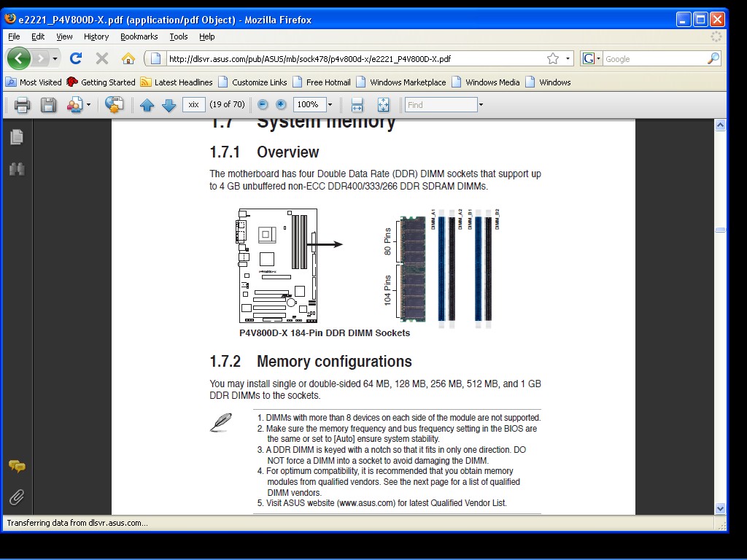The width and height of the screenshot is (747, 560).
Task: Click the fit one full page icon
Action: (383, 105)
